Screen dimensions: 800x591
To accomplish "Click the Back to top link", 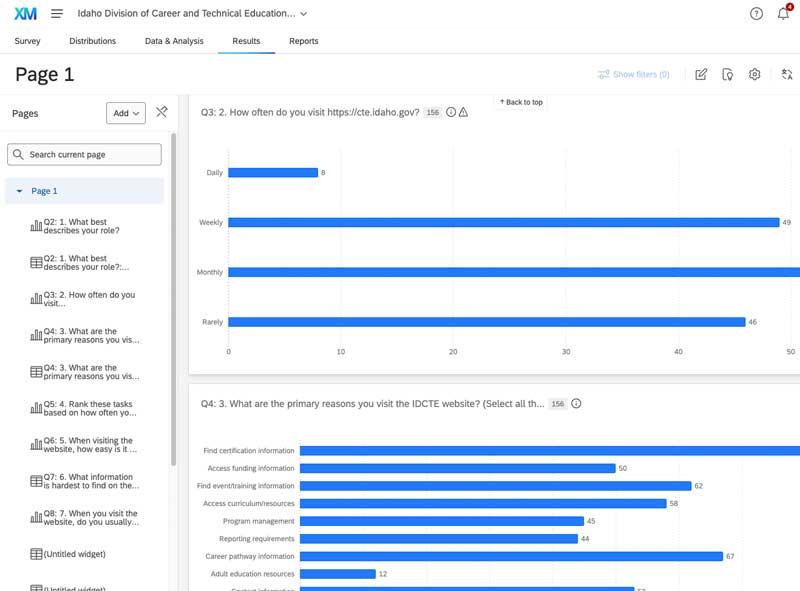I will [521, 102].
